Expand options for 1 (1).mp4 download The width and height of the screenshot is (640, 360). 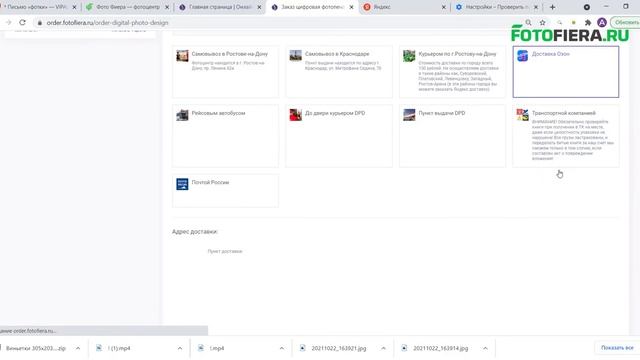click(180, 348)
